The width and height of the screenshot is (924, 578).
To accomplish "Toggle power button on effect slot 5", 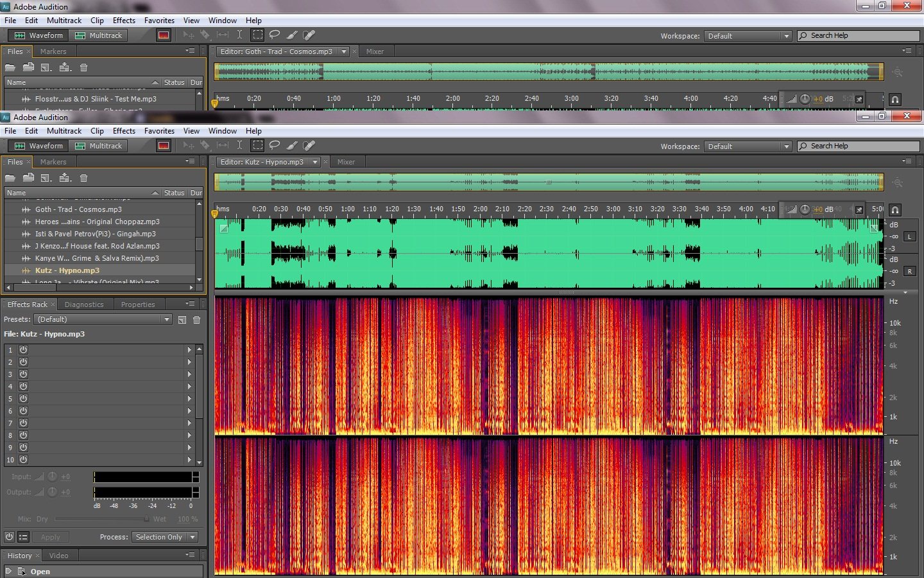I will pos(23,399).
